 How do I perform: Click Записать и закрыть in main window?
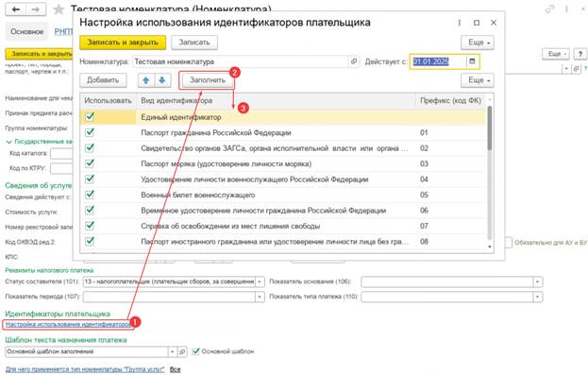coord(39,54)
